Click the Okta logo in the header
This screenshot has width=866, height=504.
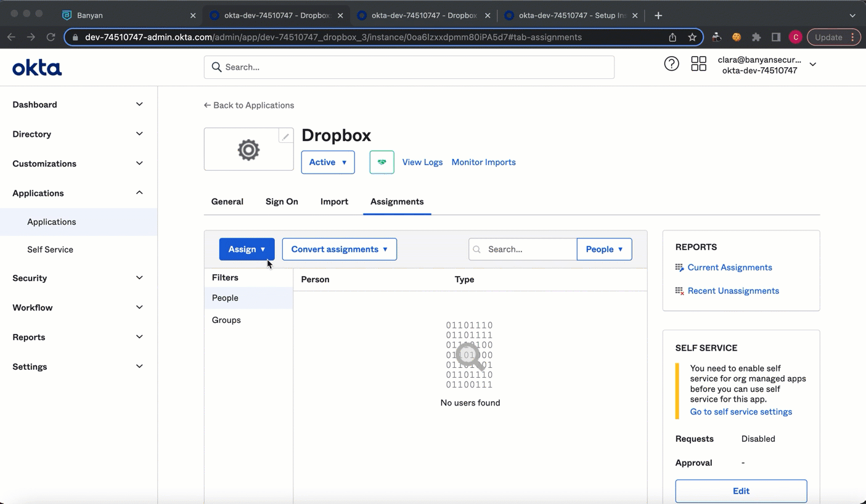coord(37,68)
